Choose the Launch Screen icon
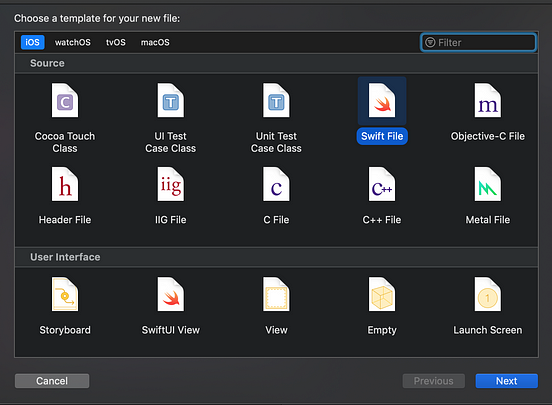552x405 pixels. [488, 294]
